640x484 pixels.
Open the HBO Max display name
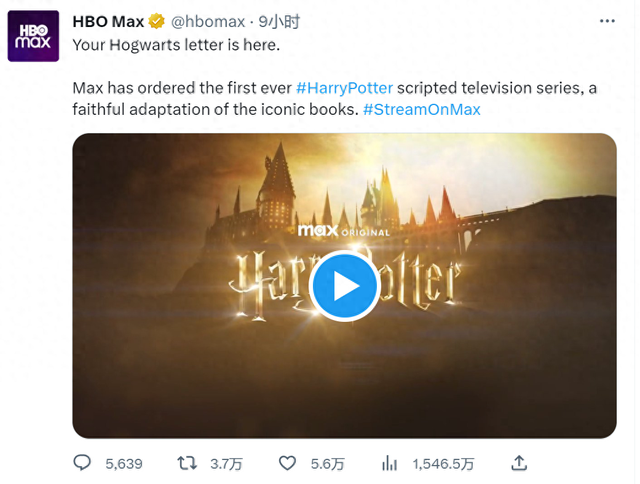coord(108,21)
